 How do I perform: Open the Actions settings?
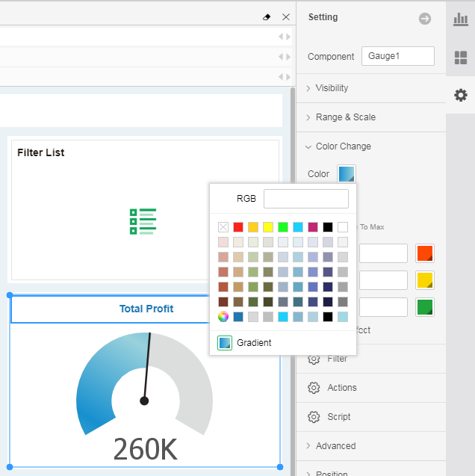(x=341, y=388)
